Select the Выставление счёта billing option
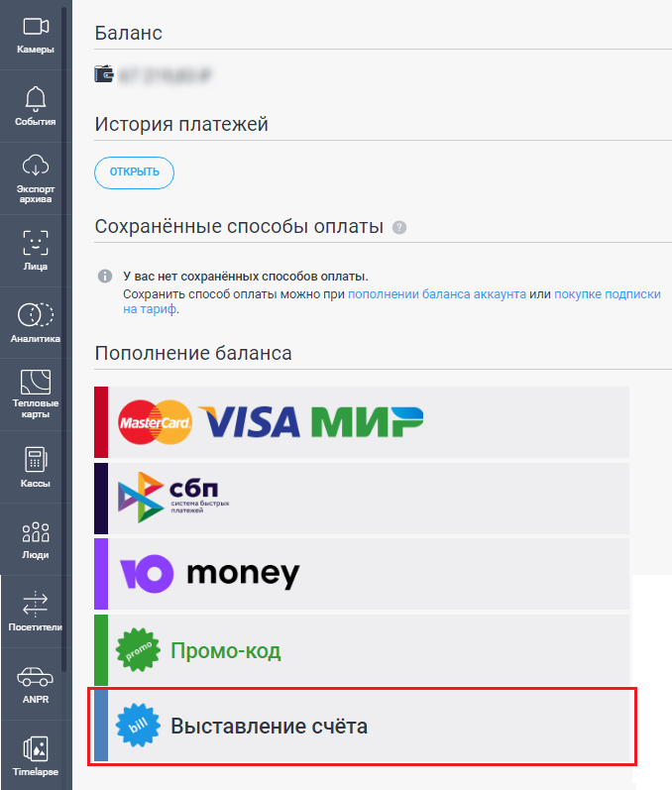672x790 pixels. 362,726
